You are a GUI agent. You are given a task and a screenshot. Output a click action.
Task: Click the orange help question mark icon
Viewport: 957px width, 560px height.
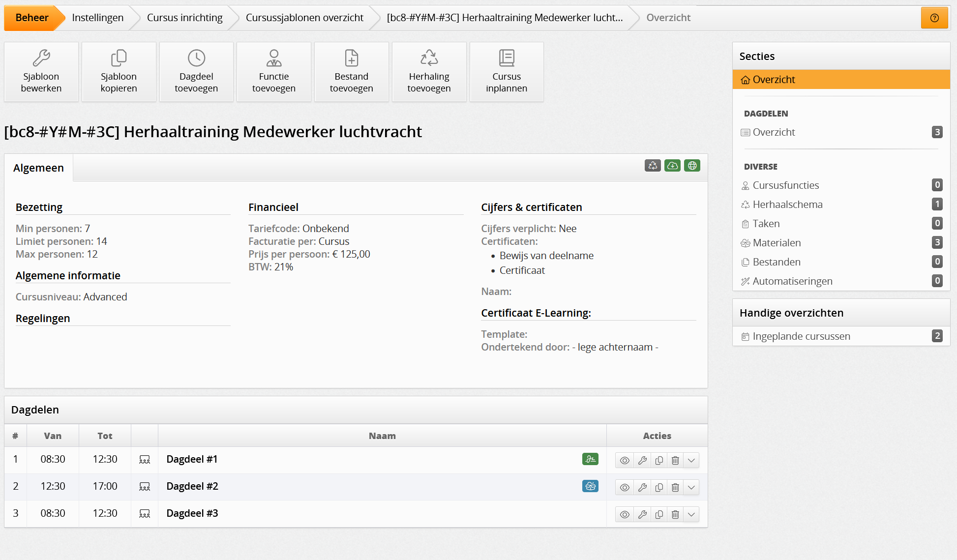tap(934, 18)
